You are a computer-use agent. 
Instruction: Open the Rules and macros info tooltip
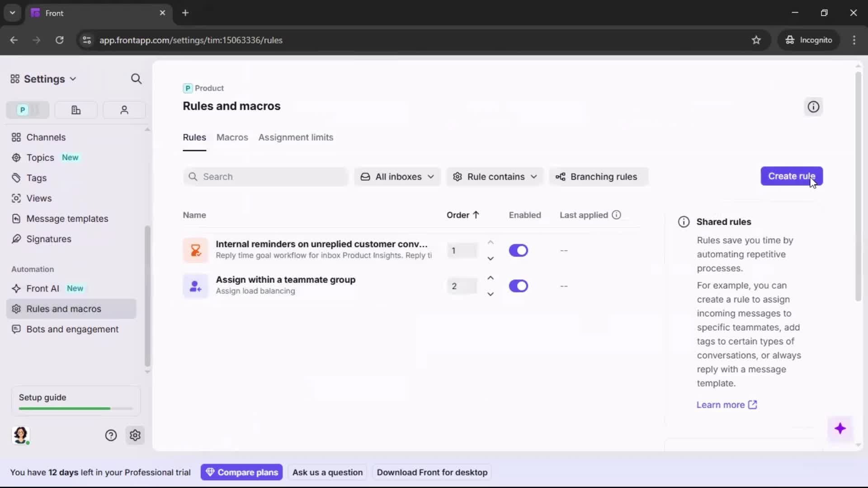[813, 107]
